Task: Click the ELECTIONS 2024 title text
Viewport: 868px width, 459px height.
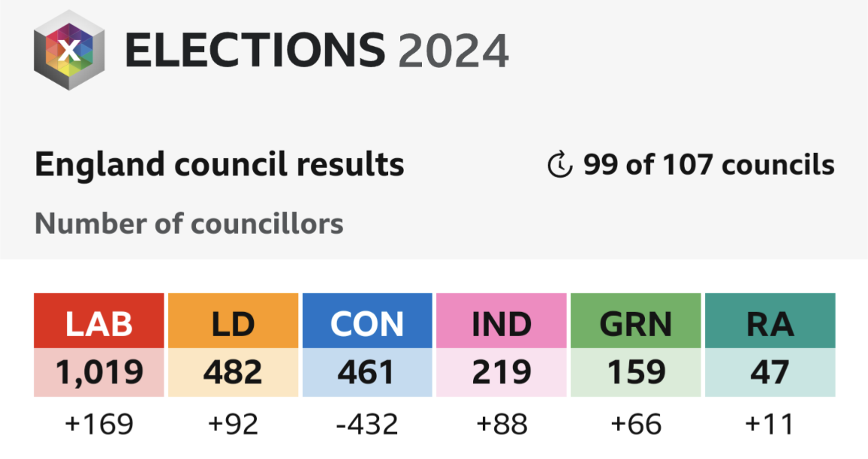Action: (x=316, y=50)
